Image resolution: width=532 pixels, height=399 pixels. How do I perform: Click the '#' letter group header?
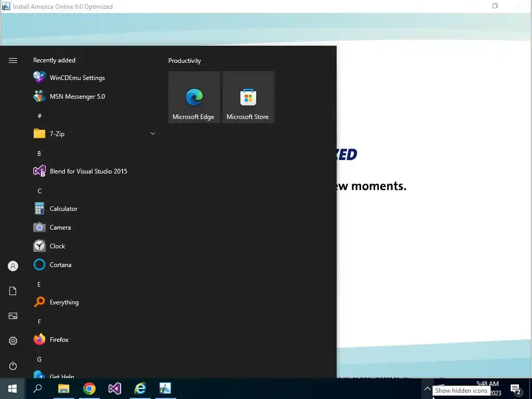39,116
